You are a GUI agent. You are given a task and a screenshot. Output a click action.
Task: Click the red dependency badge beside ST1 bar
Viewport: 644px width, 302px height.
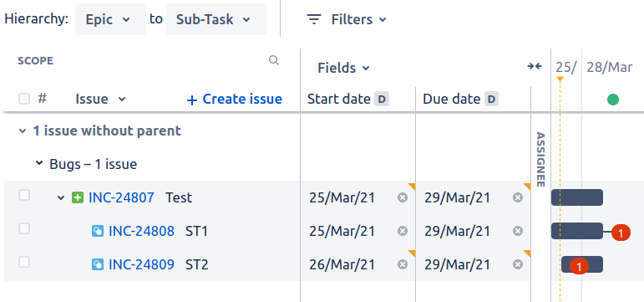(621, 233)
